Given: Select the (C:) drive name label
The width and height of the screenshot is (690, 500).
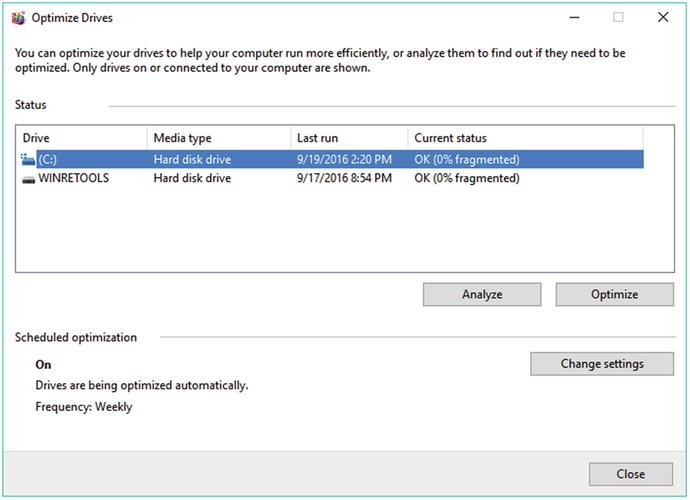Looking at the screenshot, I should 48,159.
